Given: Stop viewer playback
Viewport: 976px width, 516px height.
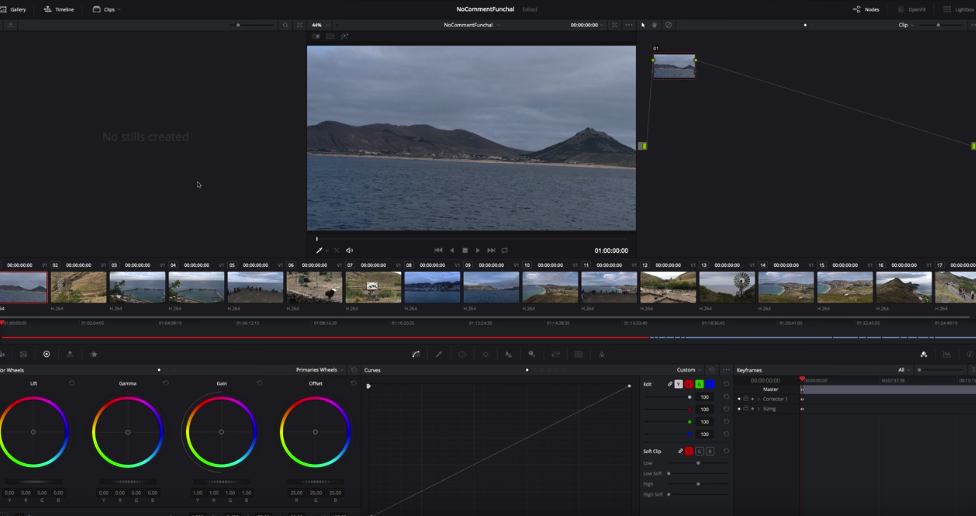Looking at the screenshot, I should [x=465, y=250].
